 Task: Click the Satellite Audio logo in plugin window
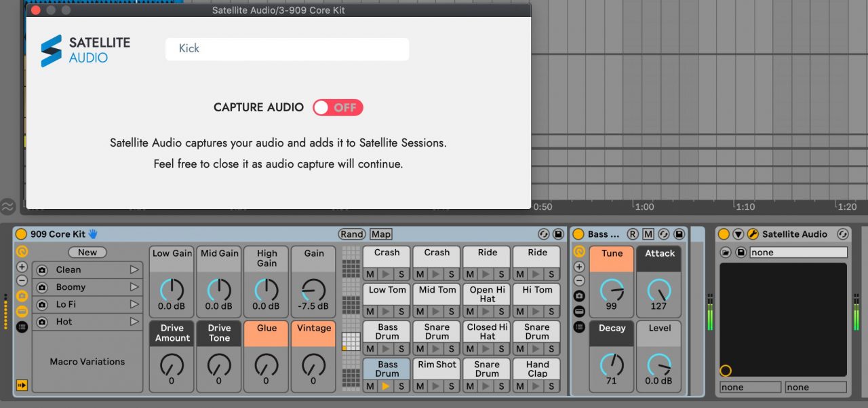(x=85, y=50)
